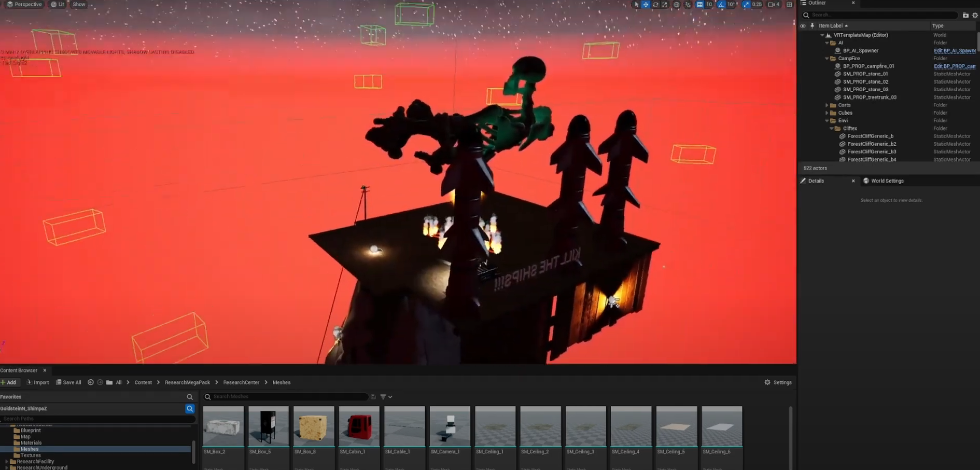Open the camera speed control icon

pyautogui.click(x=772, y=4)
